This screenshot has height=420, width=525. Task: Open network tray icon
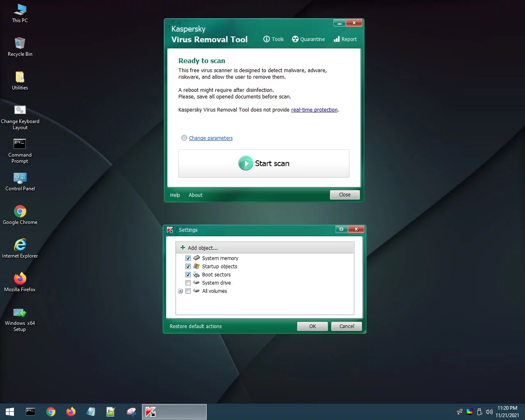click(x=460, y=412)
